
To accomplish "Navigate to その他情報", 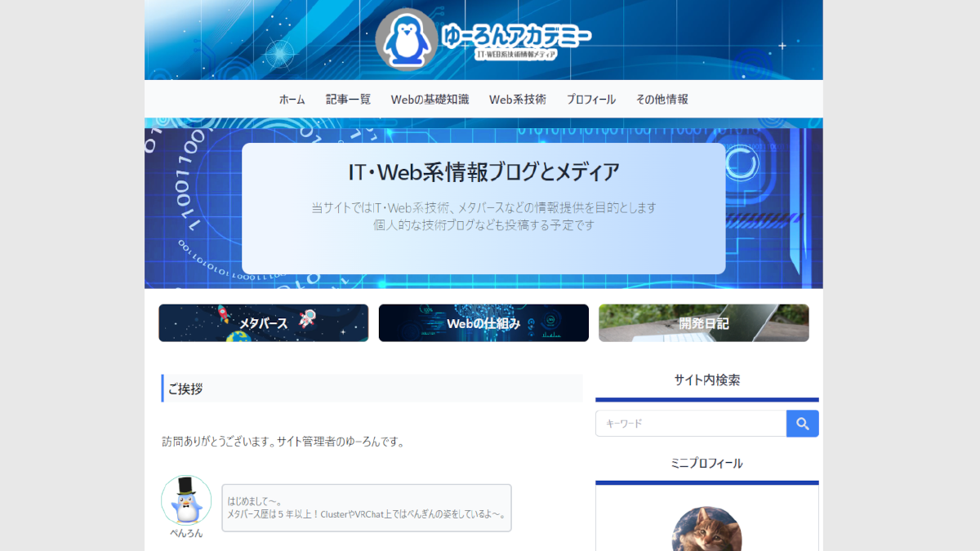I will 662,99.
